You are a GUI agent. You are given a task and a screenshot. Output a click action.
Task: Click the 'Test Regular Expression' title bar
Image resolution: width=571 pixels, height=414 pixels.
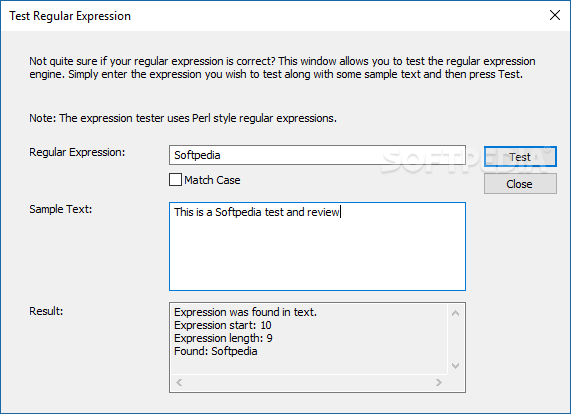point(70,16)
